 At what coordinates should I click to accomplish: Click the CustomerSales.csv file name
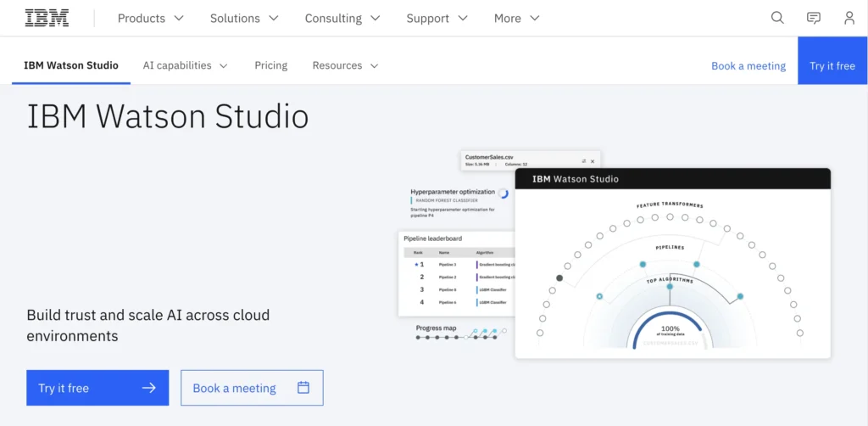click(x=489, y=157)
